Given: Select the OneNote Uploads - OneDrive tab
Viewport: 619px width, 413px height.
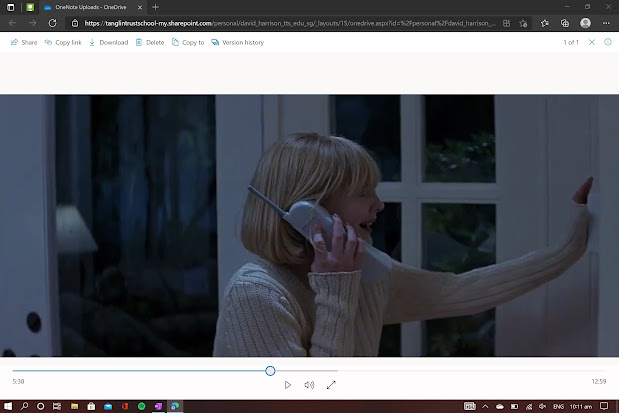Looking at the screenshot, I should (x=91, y=7).
